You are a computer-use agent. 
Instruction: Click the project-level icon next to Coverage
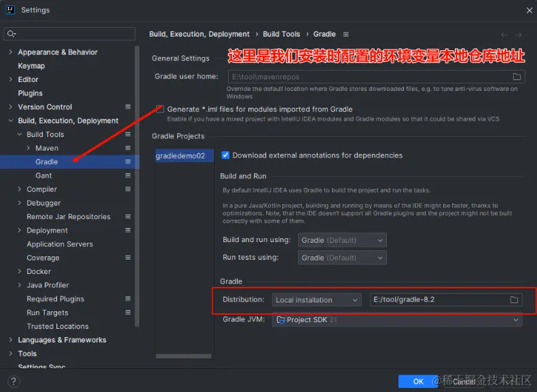[128, 258]
